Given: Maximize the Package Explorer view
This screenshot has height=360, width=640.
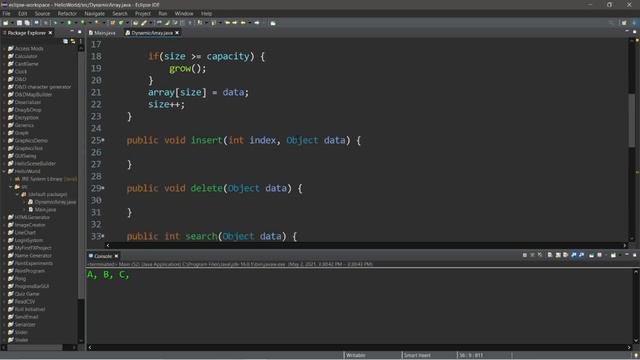Looking at the screenshot, I should click(x=80, y=31).
